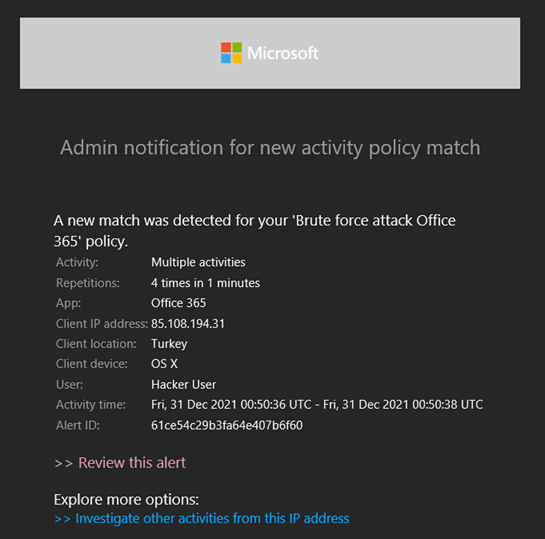Open the 'Review this alert' link

[x=132, y=463]
